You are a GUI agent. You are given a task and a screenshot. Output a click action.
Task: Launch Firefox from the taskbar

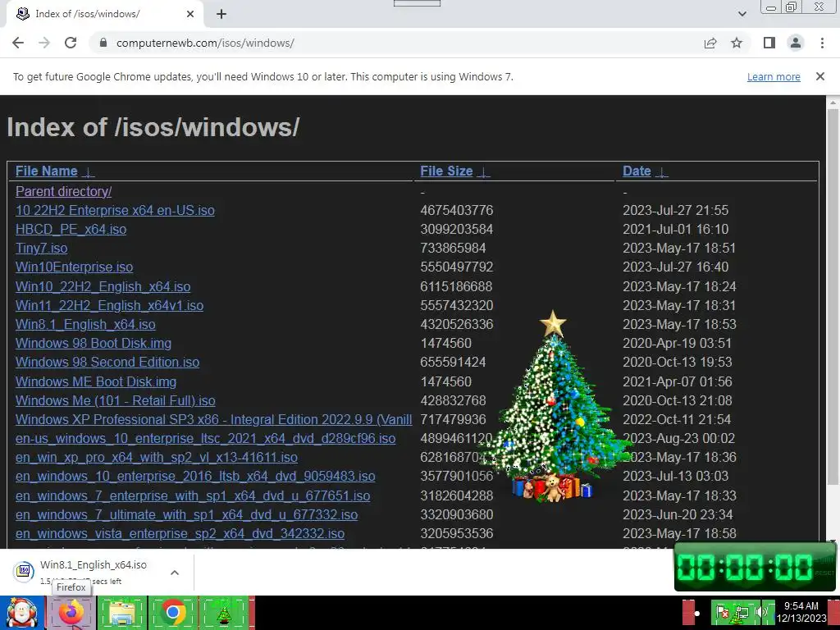tap(71, 612)
